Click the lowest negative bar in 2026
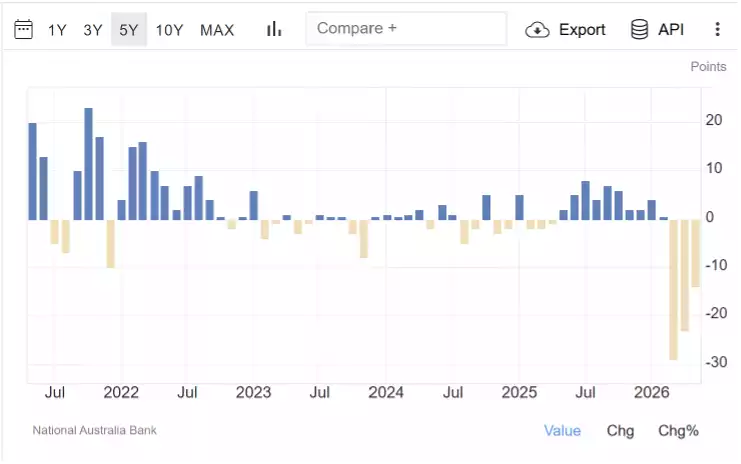The height and width of the screenshot is (464, 741). pos(673,290)
